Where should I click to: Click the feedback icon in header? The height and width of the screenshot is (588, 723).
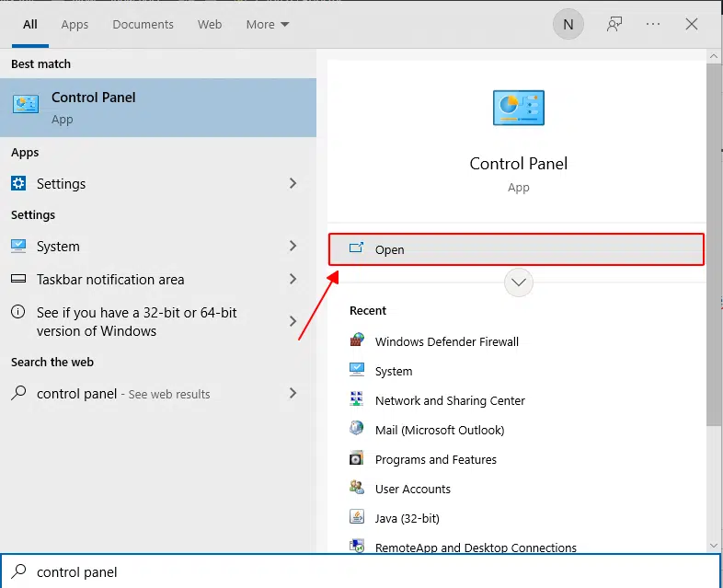tap(614, 25)
